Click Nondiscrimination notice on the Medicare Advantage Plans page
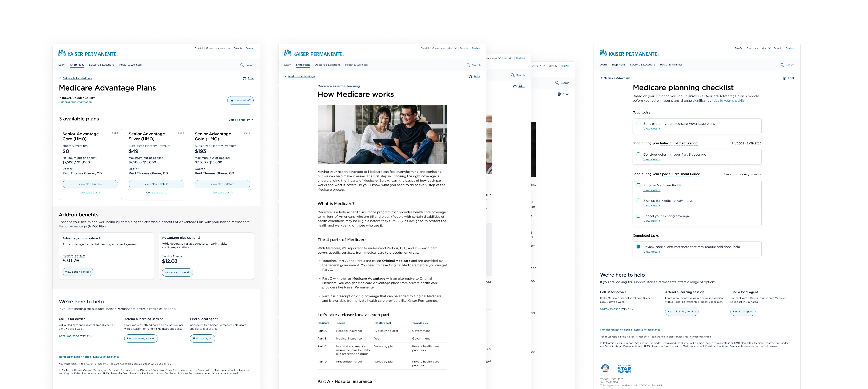 [75, 357]
